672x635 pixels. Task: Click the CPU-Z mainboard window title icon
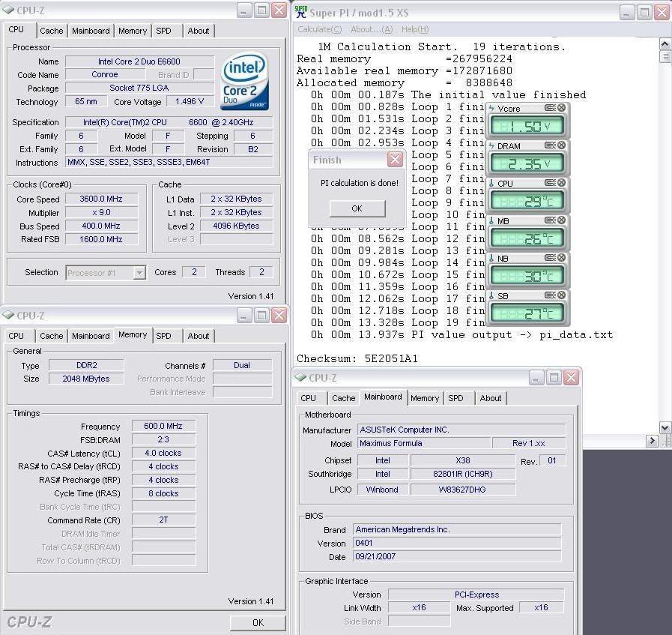click(300, 378)
